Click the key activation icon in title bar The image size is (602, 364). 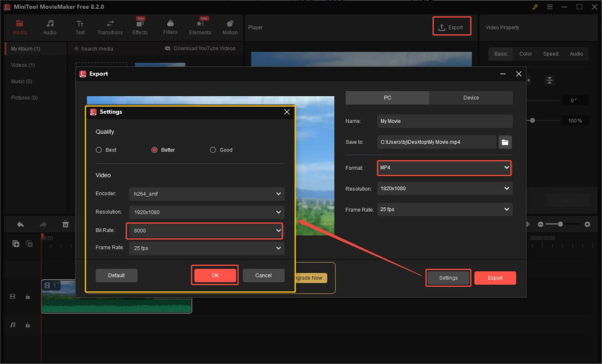coord(535,7)
